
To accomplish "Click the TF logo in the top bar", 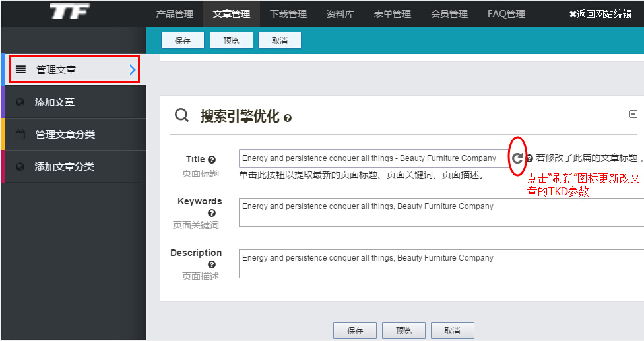I will 70,12.
